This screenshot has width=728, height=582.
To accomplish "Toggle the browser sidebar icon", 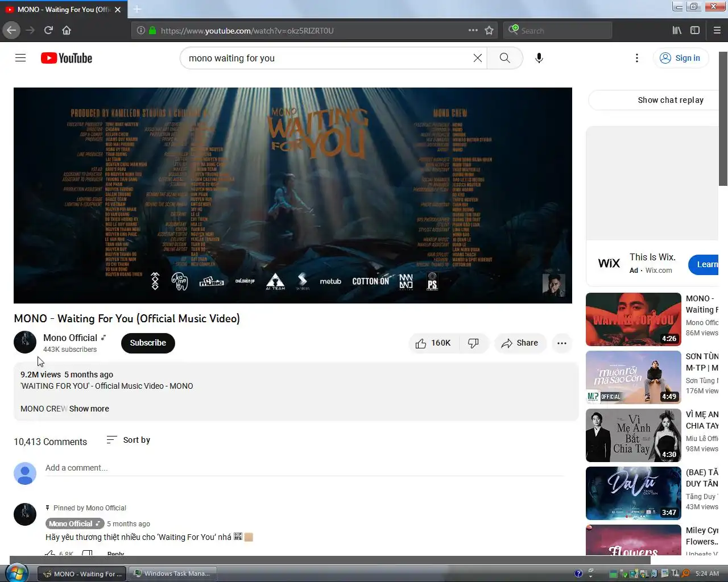I will [x=695, y=30].
